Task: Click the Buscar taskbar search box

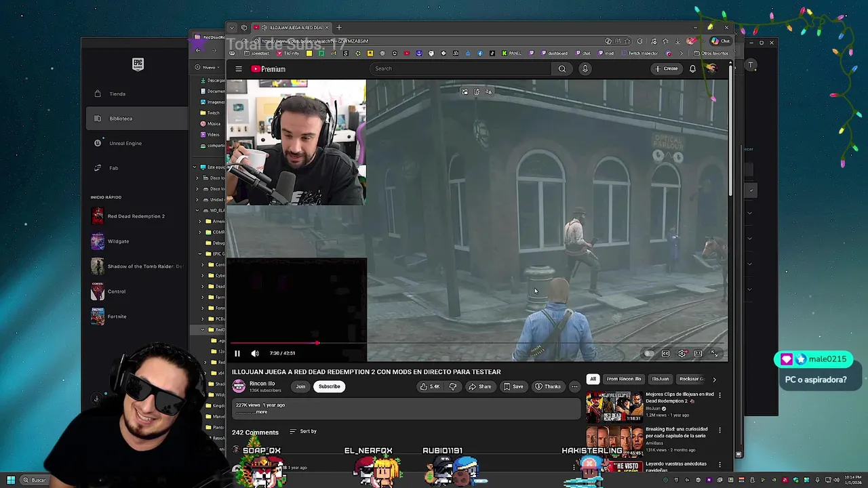Action: (34, 480)
